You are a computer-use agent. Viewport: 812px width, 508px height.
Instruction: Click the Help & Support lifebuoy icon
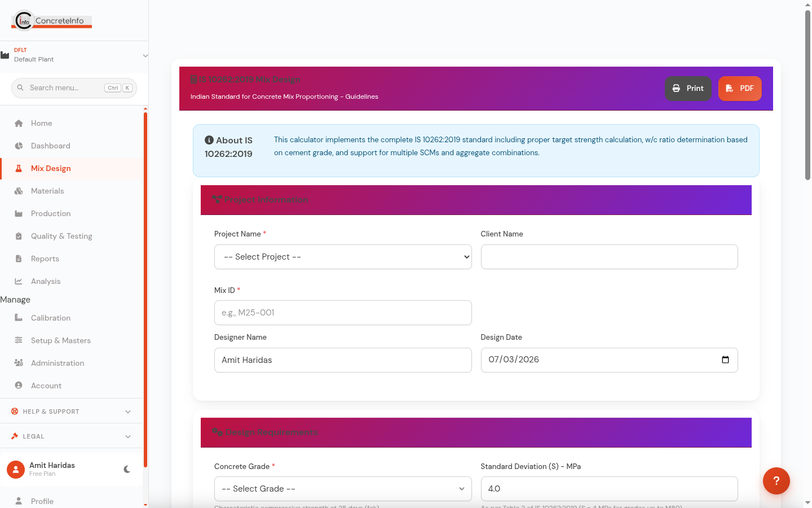15,411
